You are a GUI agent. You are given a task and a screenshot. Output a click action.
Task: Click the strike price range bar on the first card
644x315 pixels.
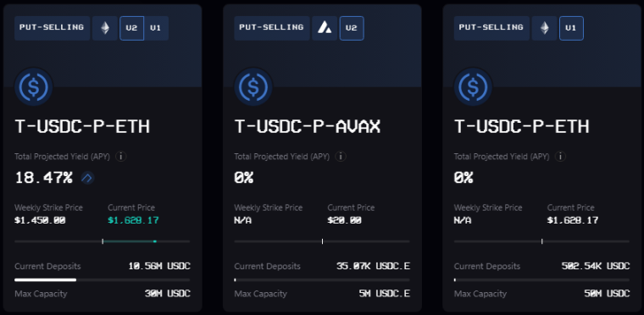103,241
